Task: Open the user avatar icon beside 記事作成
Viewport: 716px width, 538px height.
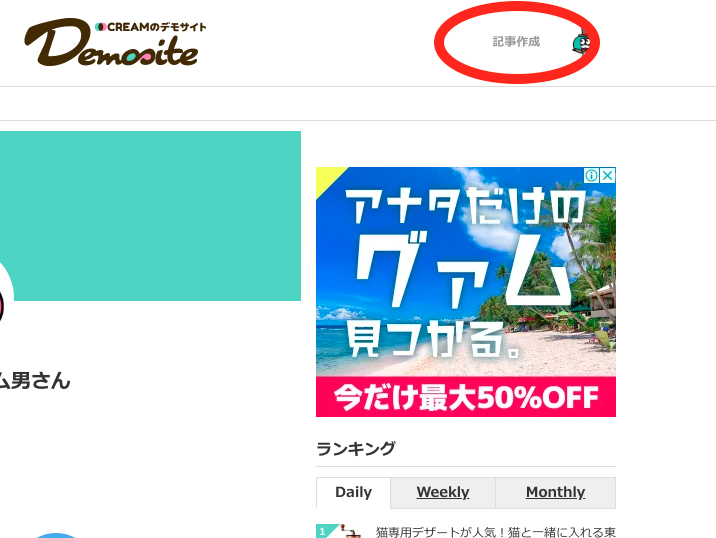Action: (581, 43)
